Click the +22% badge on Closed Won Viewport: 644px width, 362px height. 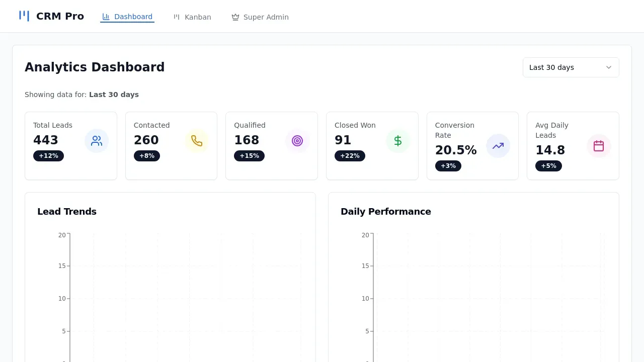pos(350,155)
